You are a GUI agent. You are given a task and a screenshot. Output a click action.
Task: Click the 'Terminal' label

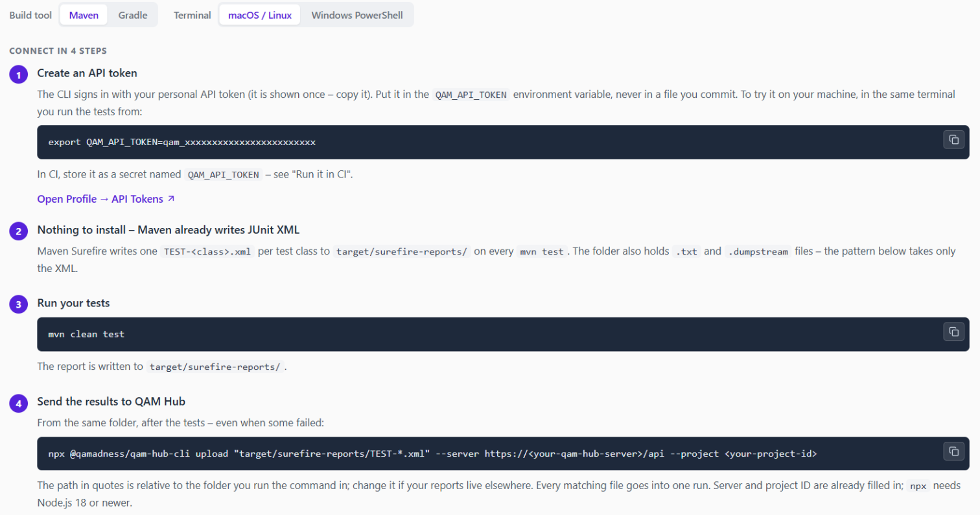point(192,16)
